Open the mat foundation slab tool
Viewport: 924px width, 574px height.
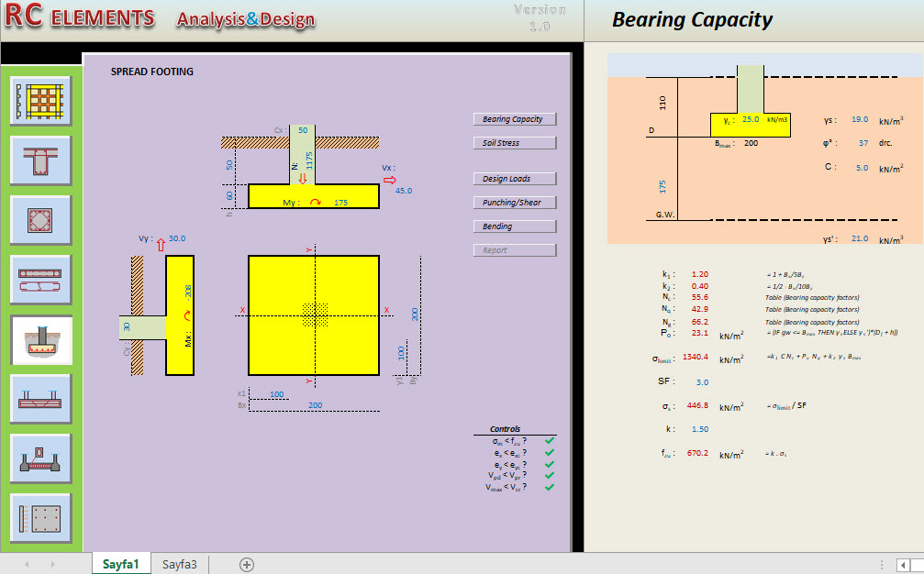41,516
